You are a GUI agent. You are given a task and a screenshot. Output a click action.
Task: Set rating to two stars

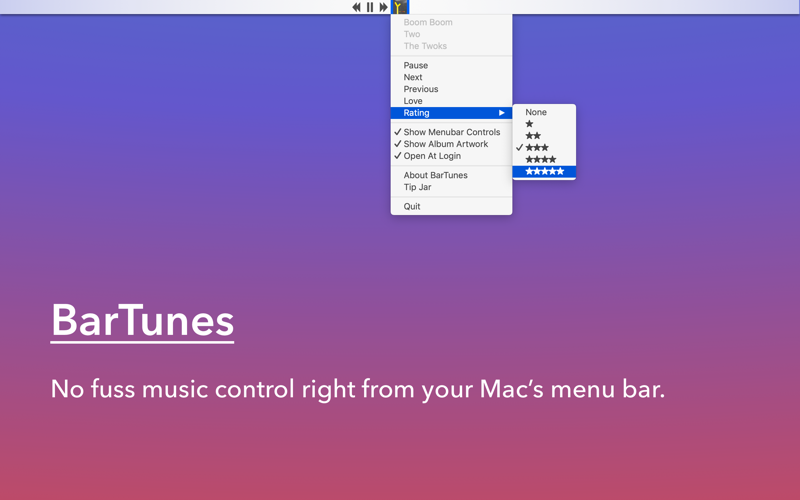[x=544, y=136]
